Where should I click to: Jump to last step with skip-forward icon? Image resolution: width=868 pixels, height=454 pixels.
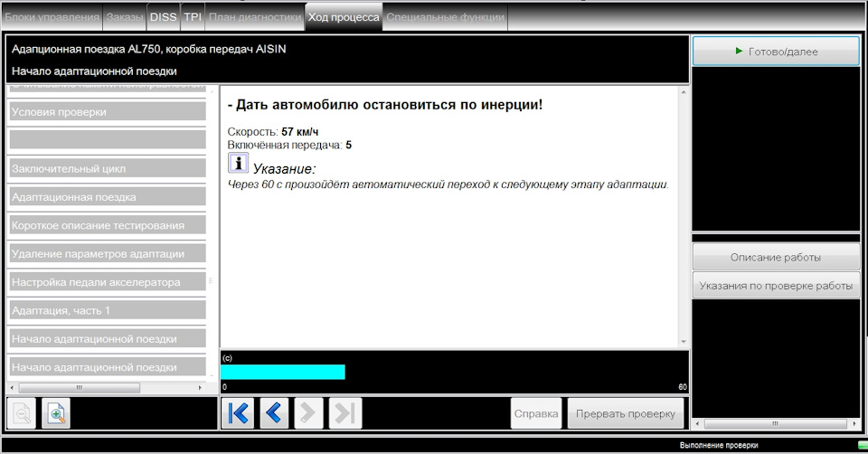(345, 413)
